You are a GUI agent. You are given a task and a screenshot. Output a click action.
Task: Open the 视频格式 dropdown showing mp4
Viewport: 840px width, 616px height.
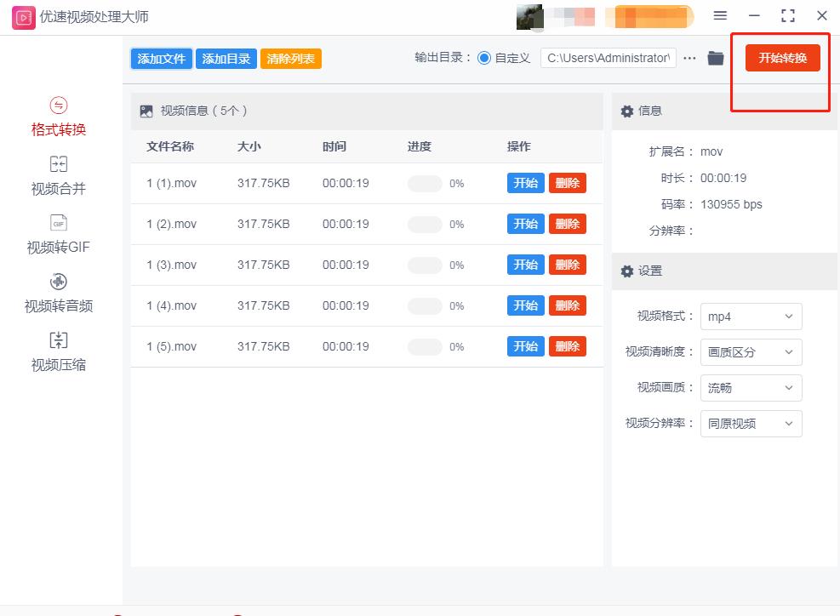click(751, 316)
